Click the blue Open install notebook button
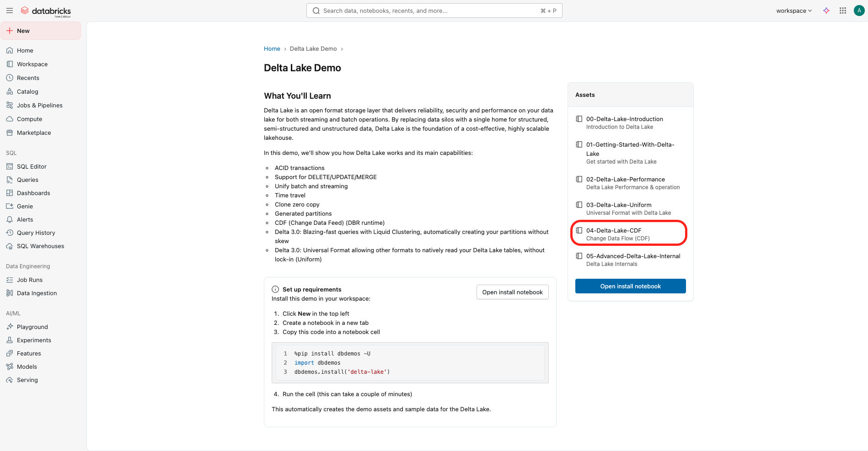The image size is (868, 451). click(630, 286)
